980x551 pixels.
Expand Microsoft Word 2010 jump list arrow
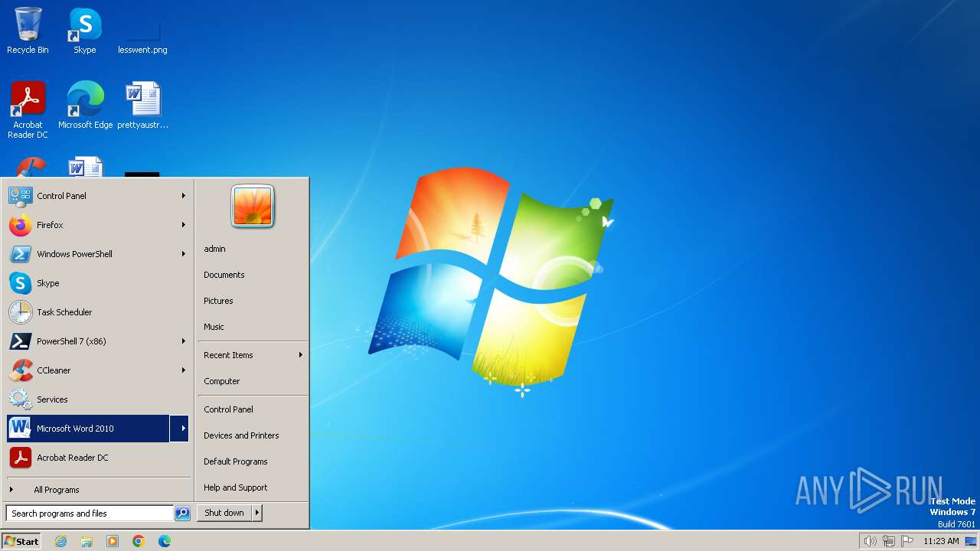181,429
